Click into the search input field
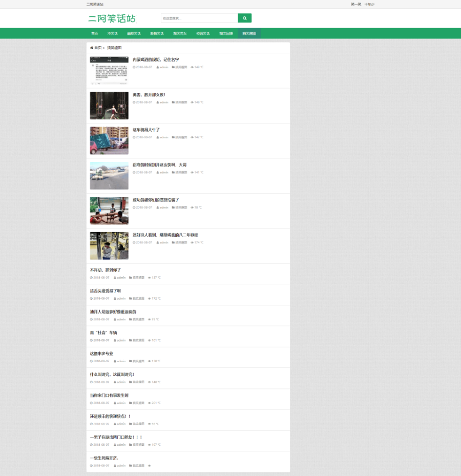 (199, 18)
